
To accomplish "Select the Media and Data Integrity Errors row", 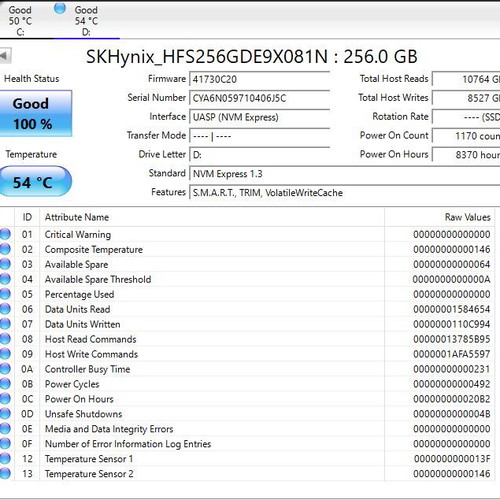I will pos(247,429).
